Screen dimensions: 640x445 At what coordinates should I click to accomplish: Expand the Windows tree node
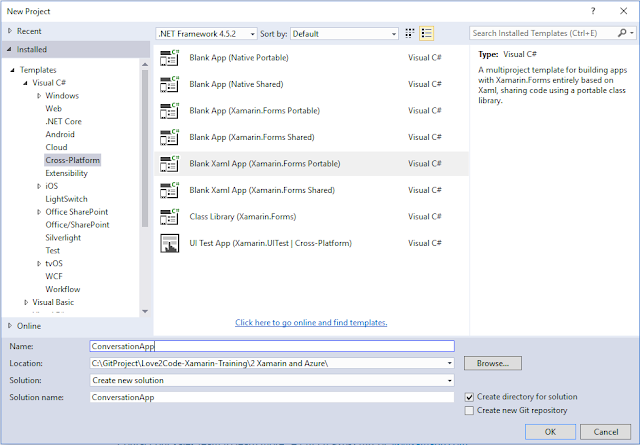39,96
